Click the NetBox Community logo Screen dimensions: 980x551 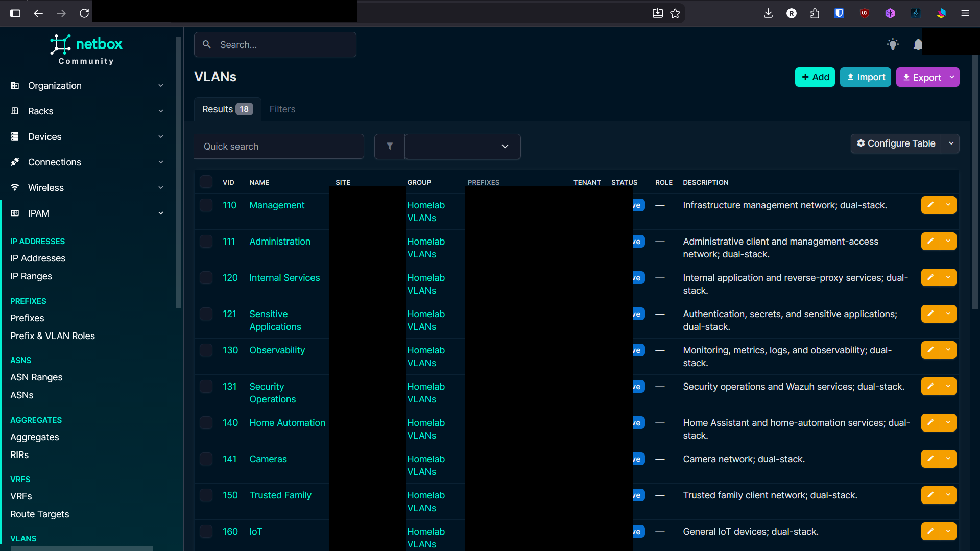click(x=86, y=50)
